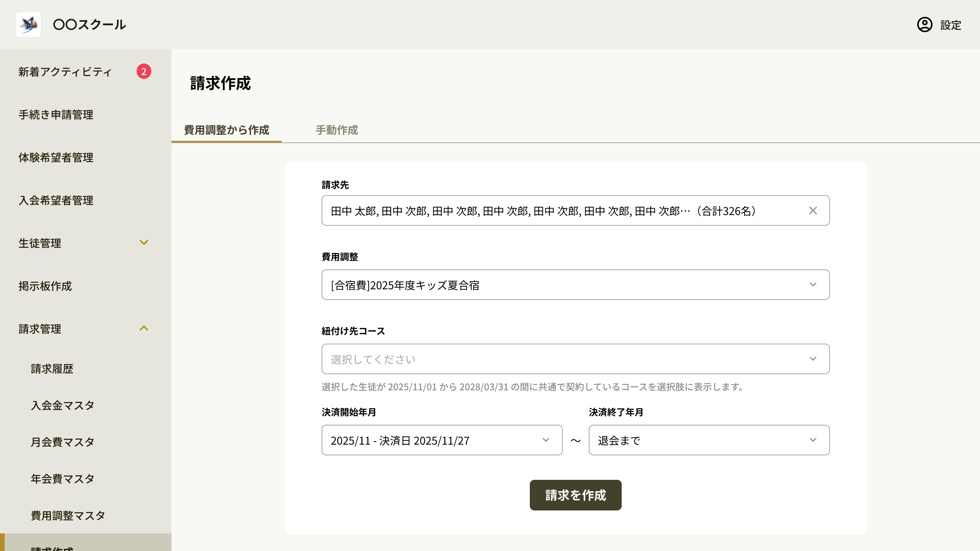Click the 請求先 recipients input field
Image resolution: width=980 pixels, height=551 pixels.
[x=575, y=210]
